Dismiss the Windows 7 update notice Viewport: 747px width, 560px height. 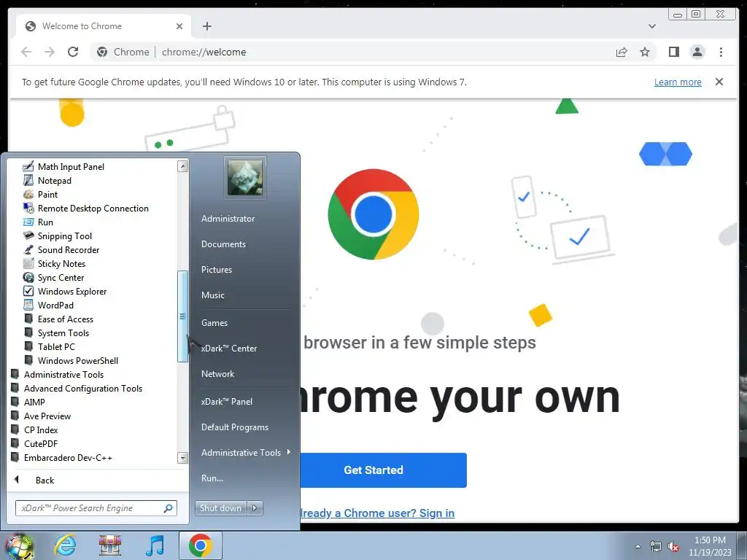click(719, 82)
